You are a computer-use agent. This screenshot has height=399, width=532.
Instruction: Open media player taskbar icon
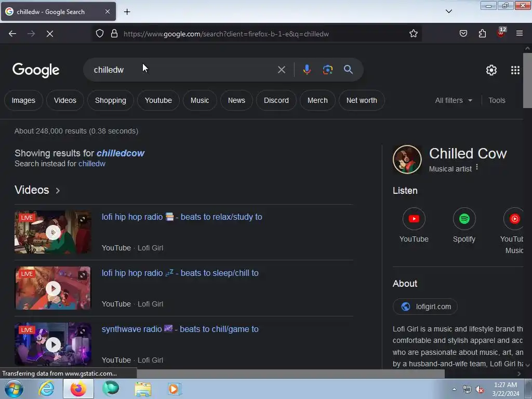coord(175,389)
